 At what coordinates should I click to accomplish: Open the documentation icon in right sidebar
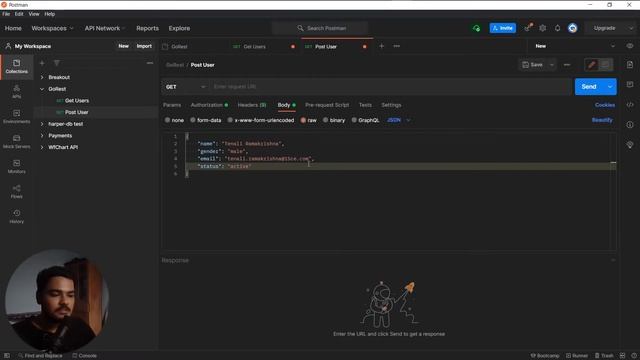point(630,65)
